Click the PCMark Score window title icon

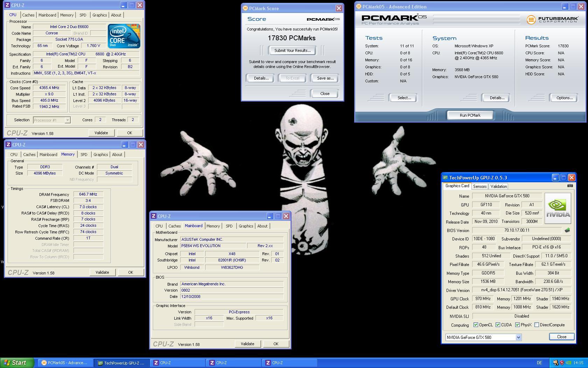coord(245,8)
